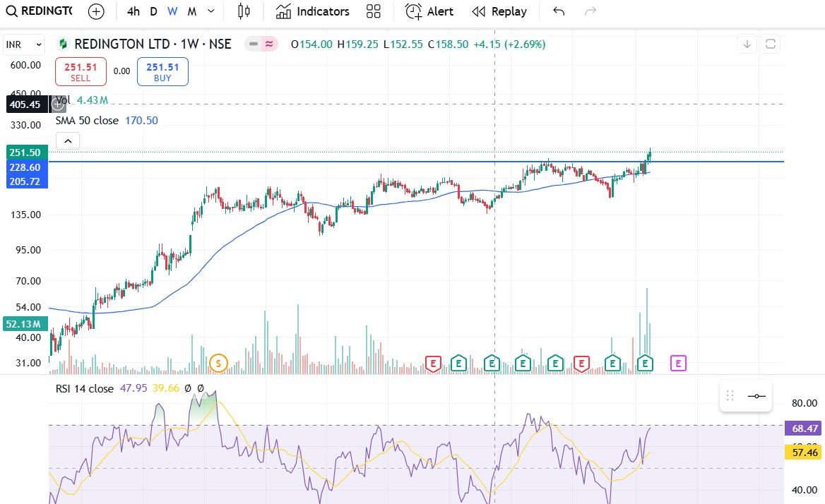
Task: Click the yellow 39.66 RSI-MA value
Action: (166, 388)
